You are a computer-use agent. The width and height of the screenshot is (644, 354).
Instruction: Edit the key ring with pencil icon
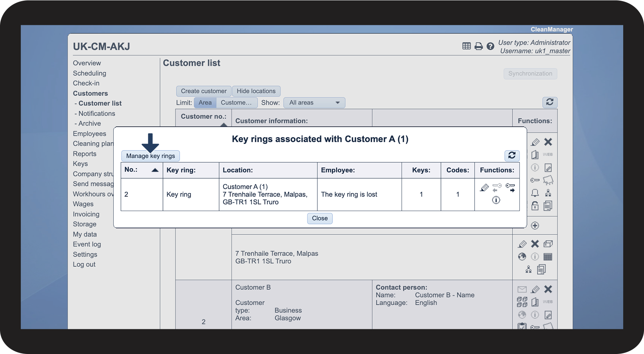click(x=484, y=188)
